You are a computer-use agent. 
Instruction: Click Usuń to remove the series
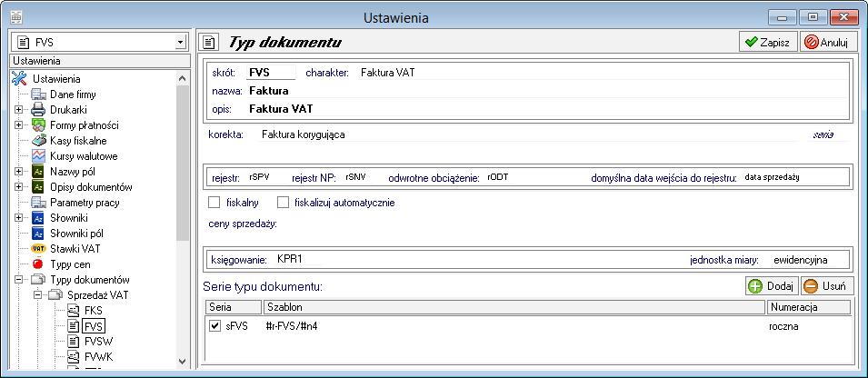pos(827,285)
